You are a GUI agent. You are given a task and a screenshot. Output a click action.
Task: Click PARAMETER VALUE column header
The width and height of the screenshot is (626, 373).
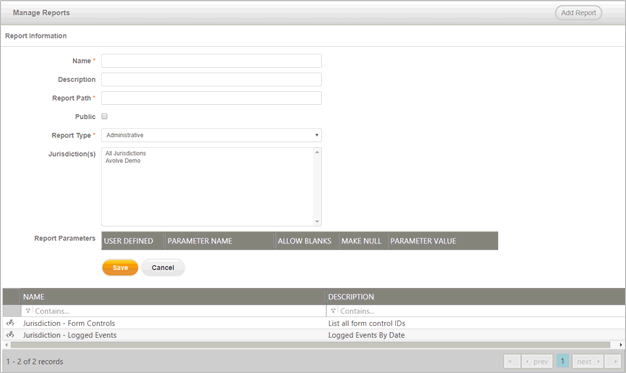[443, 241]
